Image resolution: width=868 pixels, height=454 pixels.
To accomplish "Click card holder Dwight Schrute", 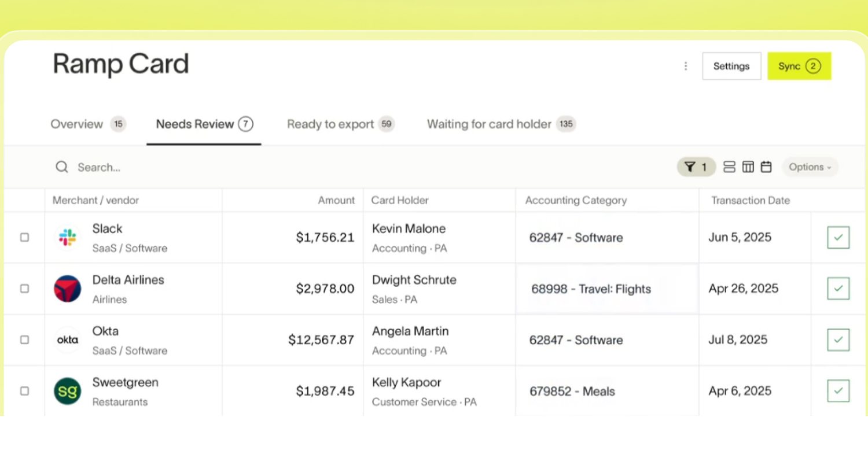I will [x=414, y=280].
